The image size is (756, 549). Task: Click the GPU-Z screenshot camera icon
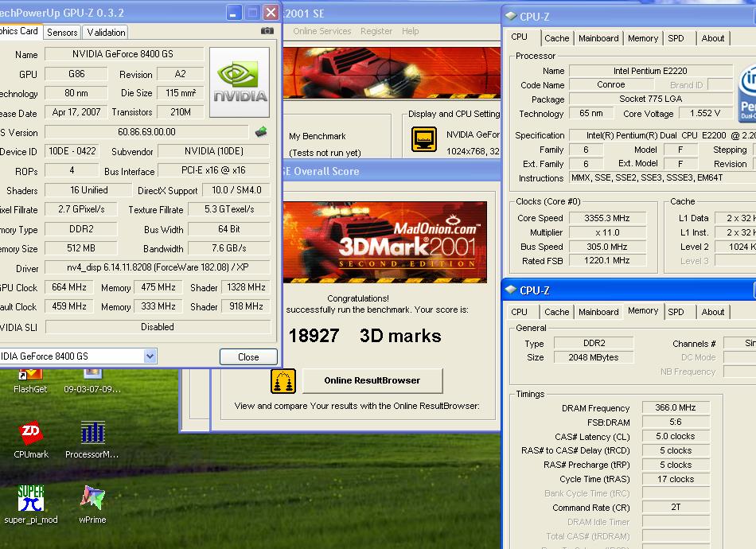267,31
